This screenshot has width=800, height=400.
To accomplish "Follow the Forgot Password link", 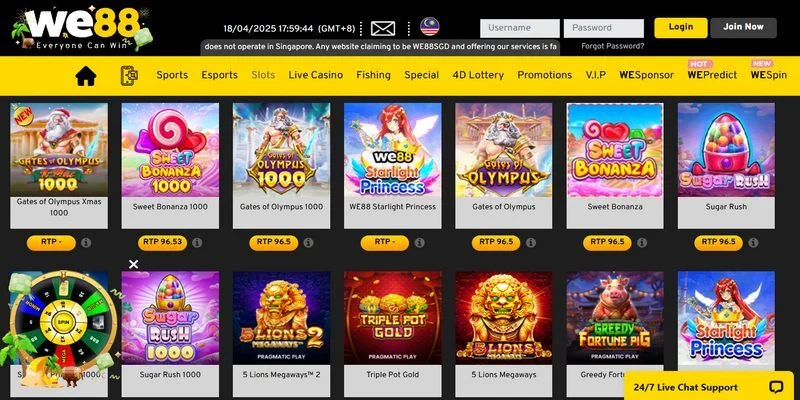I will pos(613,46).
